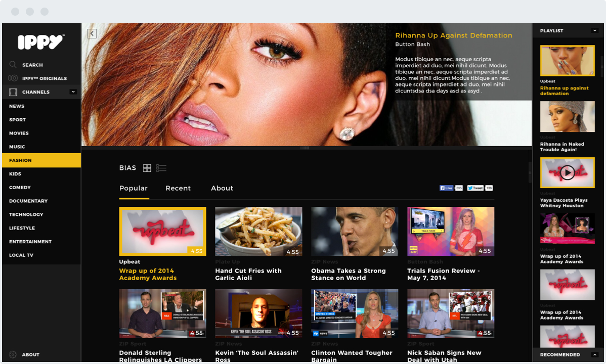Click the About gear icon
Image resolution: width=606 pixels, height=364 pixels.
click(13, 354)
